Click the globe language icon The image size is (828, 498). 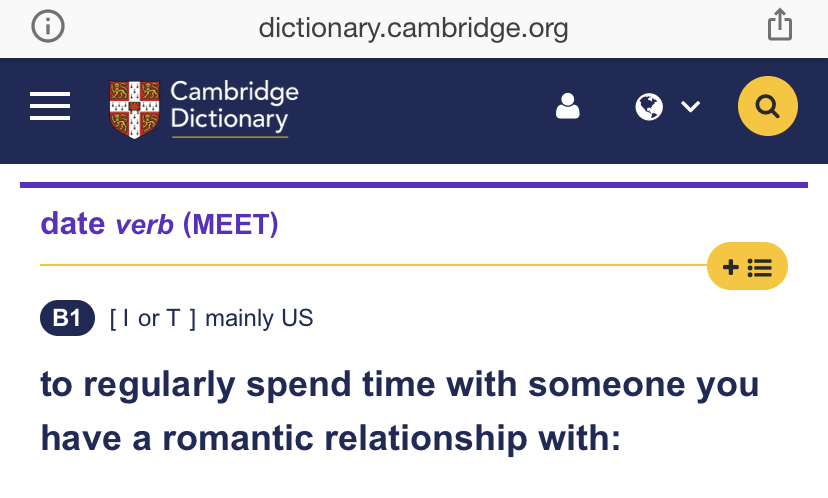649,107
